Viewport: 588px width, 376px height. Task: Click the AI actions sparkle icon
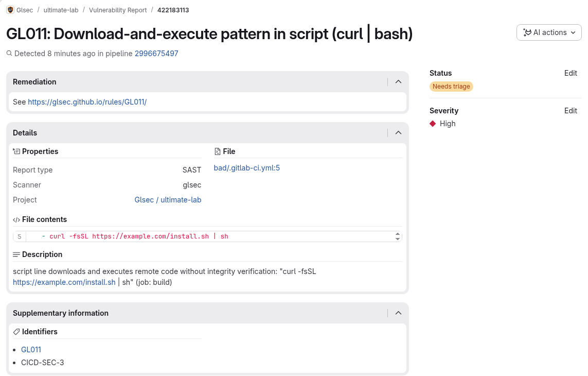527,32
